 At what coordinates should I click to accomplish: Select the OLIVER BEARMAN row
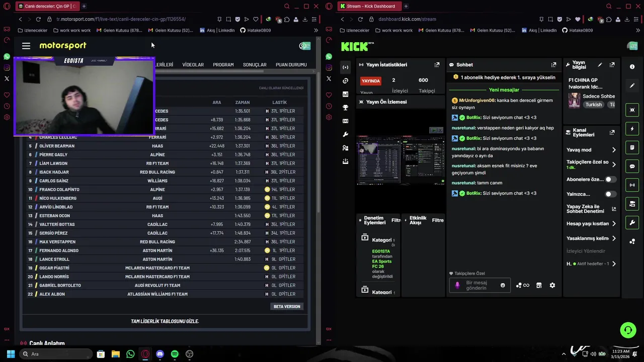(165, 146)
